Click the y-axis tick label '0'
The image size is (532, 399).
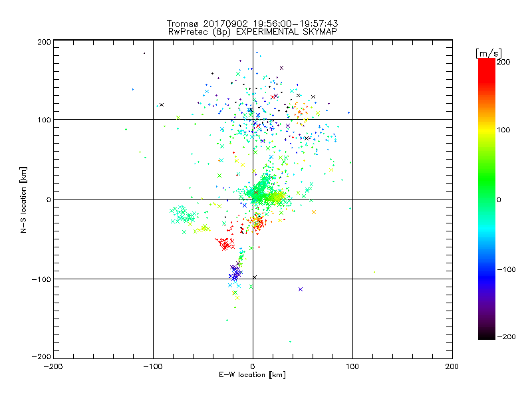(x=49, y=199)
